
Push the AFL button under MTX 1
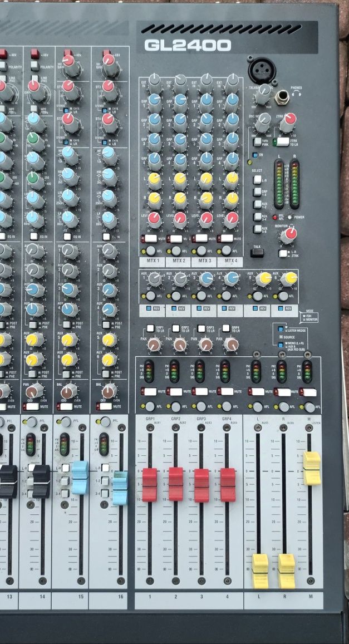coord(151,251)
